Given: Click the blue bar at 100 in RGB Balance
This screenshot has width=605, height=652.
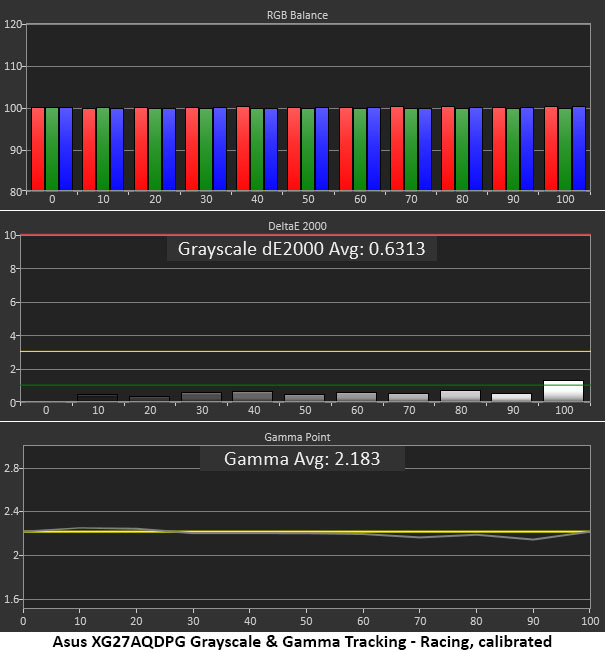Looking at the screenshot, I should tap(579, 148).
